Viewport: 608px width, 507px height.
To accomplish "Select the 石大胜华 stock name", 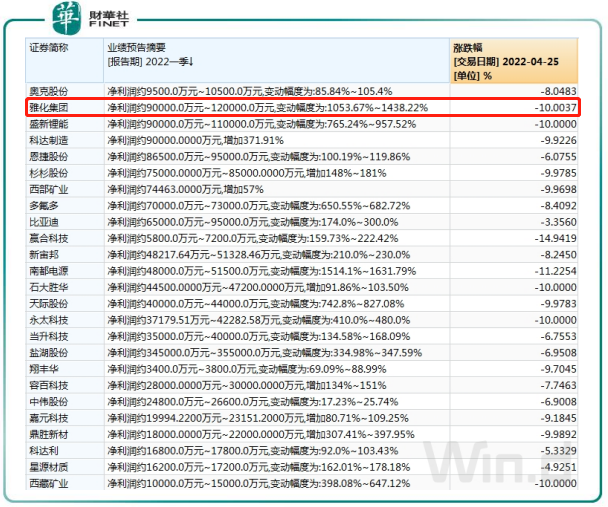I will click(x=49, y=288).
